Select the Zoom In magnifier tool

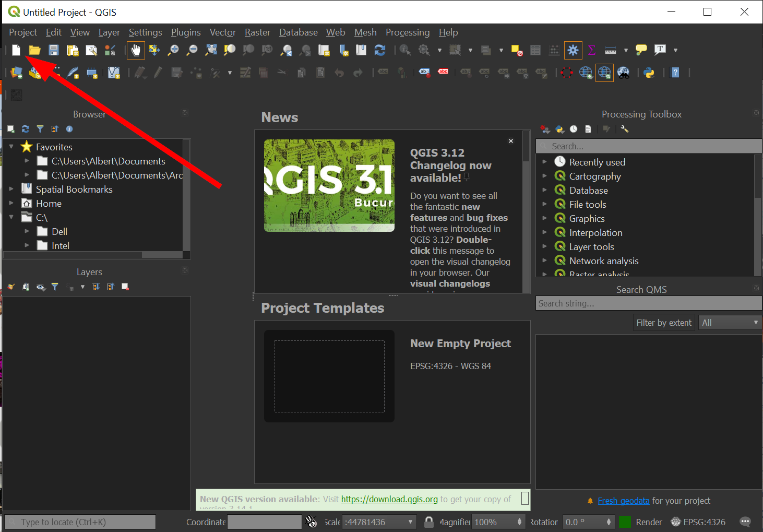173,50
